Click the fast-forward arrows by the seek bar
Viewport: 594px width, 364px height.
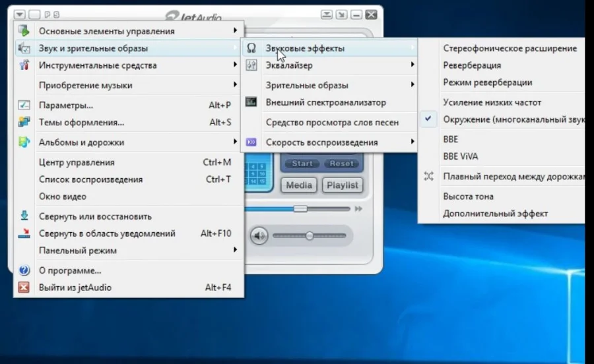pyautogui.click(x=358, y=208)
